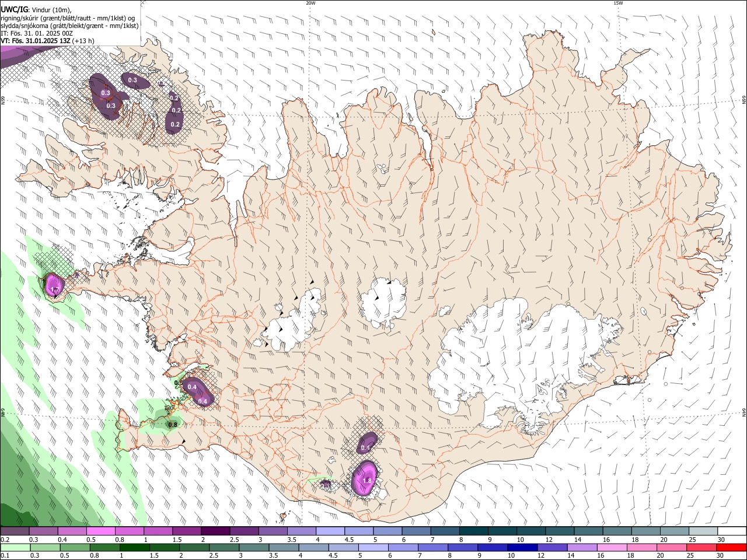
Task: Click the 'slydda/snjókoma' legend description line
Action: pyautogui.click(x=69, y=26)
